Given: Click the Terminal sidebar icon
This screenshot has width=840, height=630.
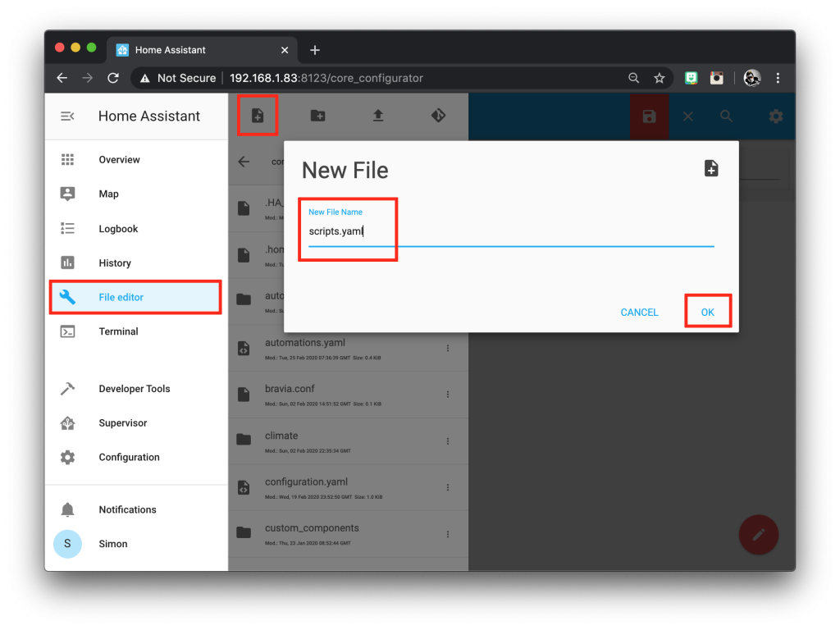Looking at the screenshot, I should click(x=67, y=331).
